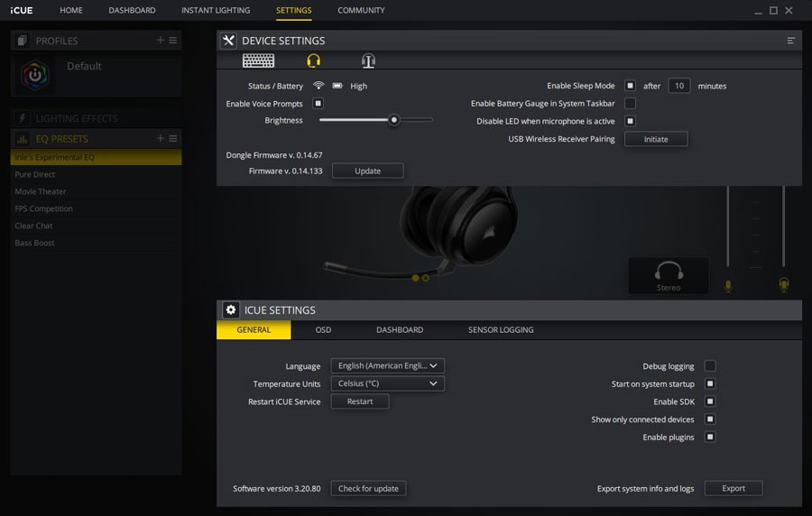812x516 pixels.
Task: Click the Profiles panel icon
Action: 22,41
